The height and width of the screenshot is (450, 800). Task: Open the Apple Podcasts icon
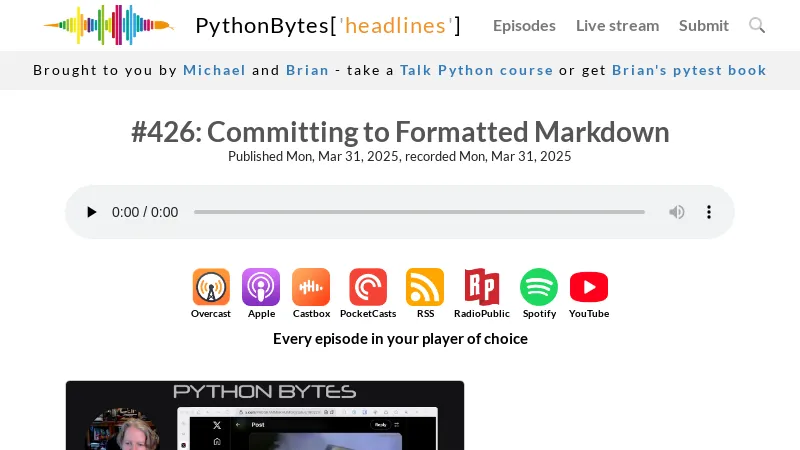pyautogui.click(x=261, y=287)
